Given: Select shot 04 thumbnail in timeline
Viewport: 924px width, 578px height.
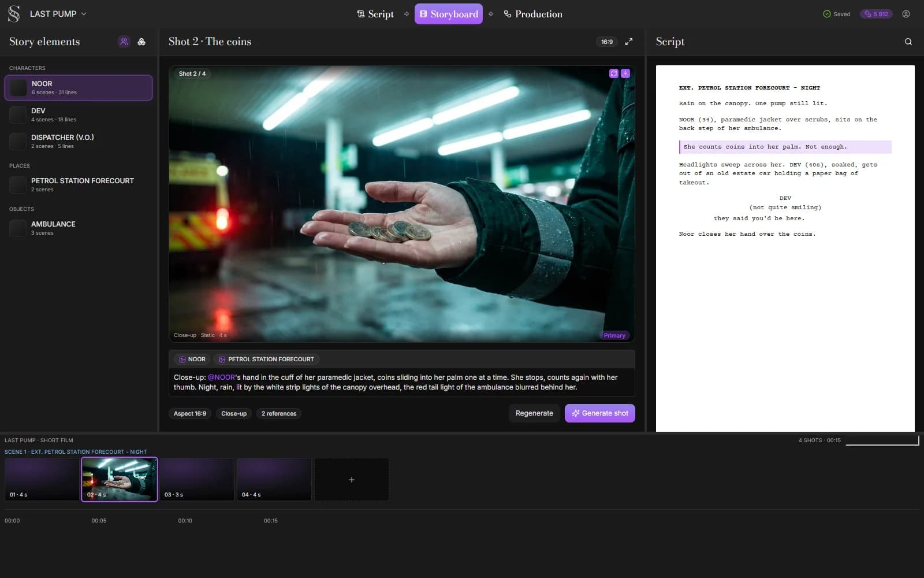Looking at the screenshot, I should 274,479.
